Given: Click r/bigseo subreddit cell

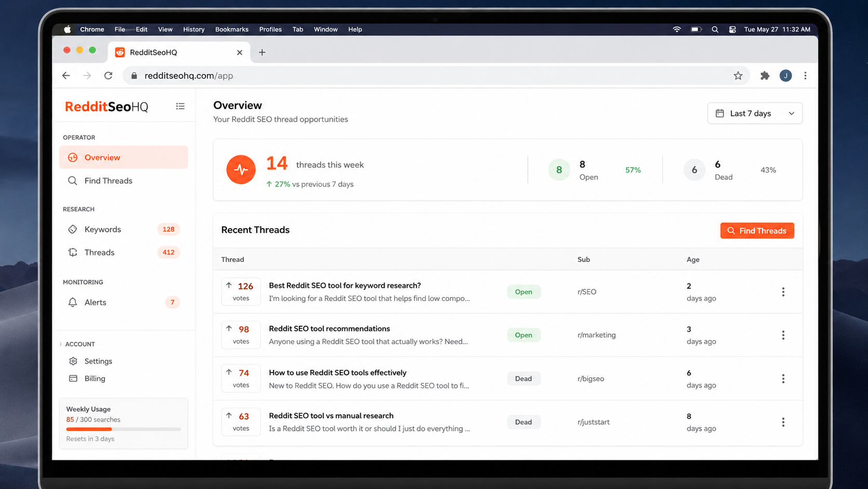Looking at the screenshot, I should pyautogui.click(x=591, y=379).
